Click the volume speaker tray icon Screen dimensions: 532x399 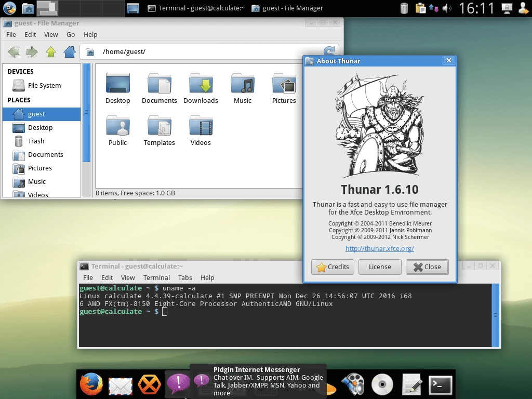click(447, 8)
